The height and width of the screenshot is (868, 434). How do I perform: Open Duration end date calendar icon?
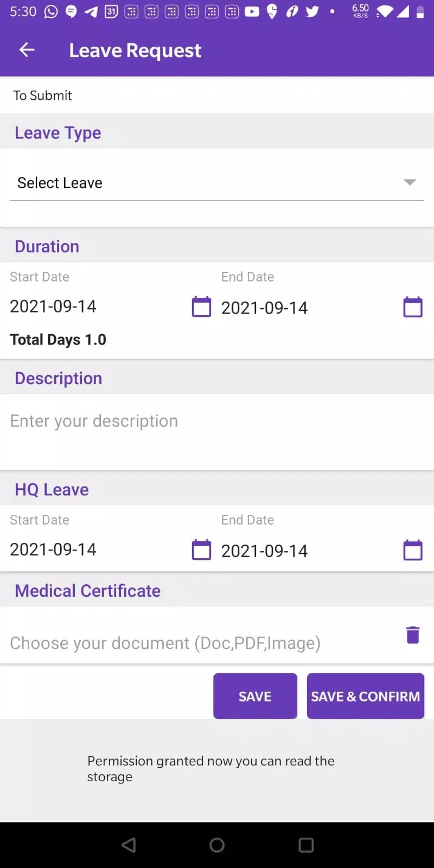pyautogui.click(x=413, y=307)
